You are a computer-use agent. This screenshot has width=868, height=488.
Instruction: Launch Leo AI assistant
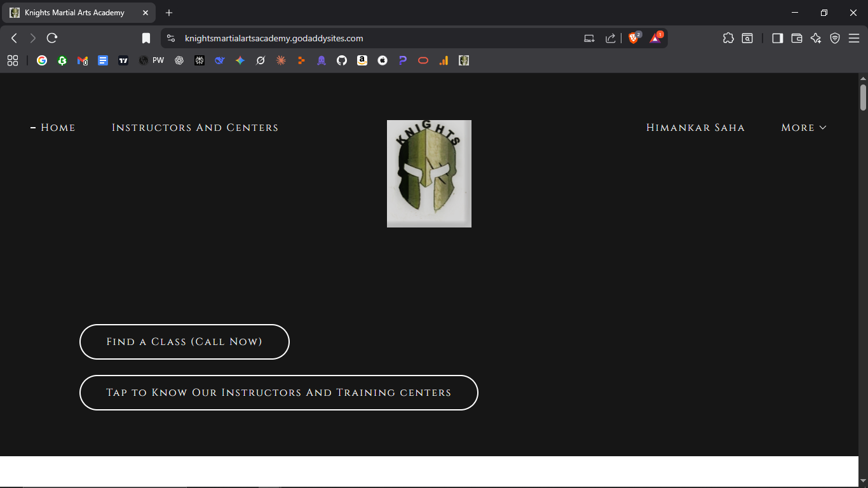click(815, 38)
